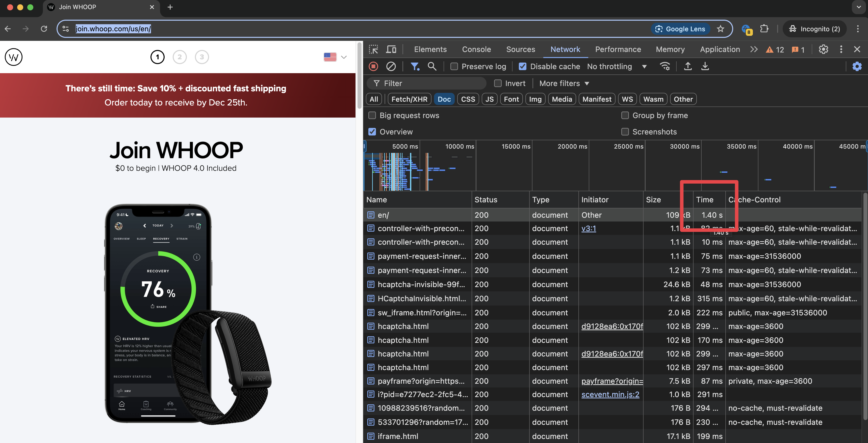Enable the Disable cache checkbox
The image size is (868, 443).
pyautogui.click(x=521, y=66)
